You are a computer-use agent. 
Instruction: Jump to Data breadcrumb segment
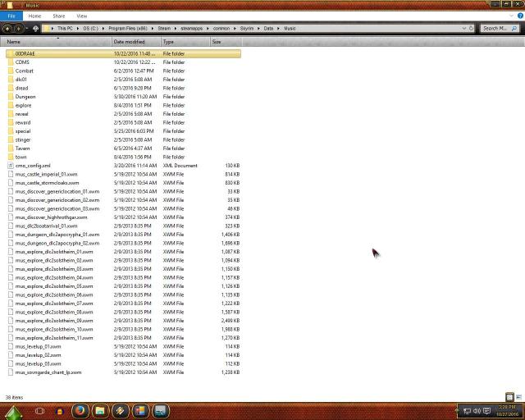click(268, 29)
